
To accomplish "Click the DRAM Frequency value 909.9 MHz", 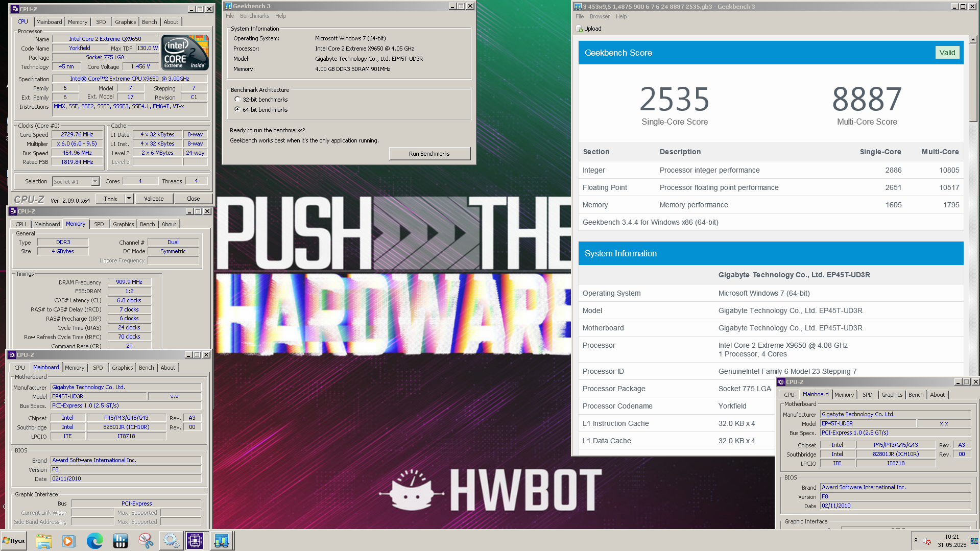I will tap(129, 282).
